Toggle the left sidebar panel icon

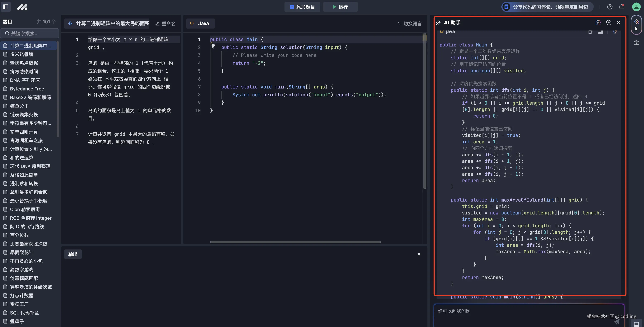point(6,7)
